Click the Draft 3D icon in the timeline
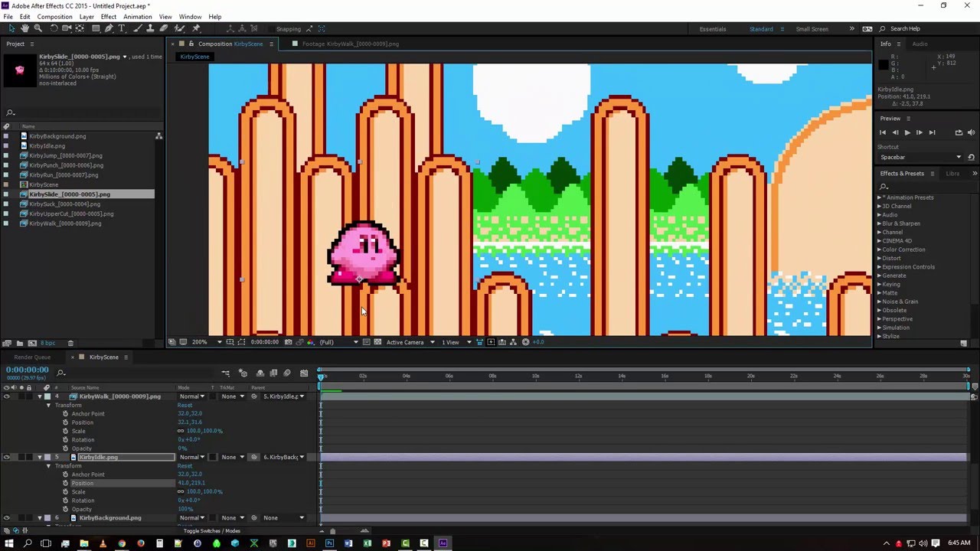 [243, 373]
